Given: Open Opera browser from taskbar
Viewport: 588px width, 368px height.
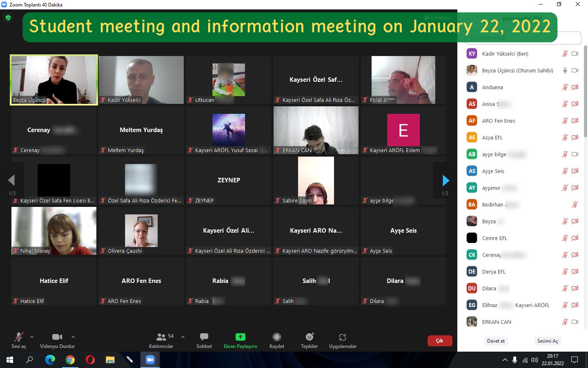Looking at the screenshot, I should click(x=90, y=360).
